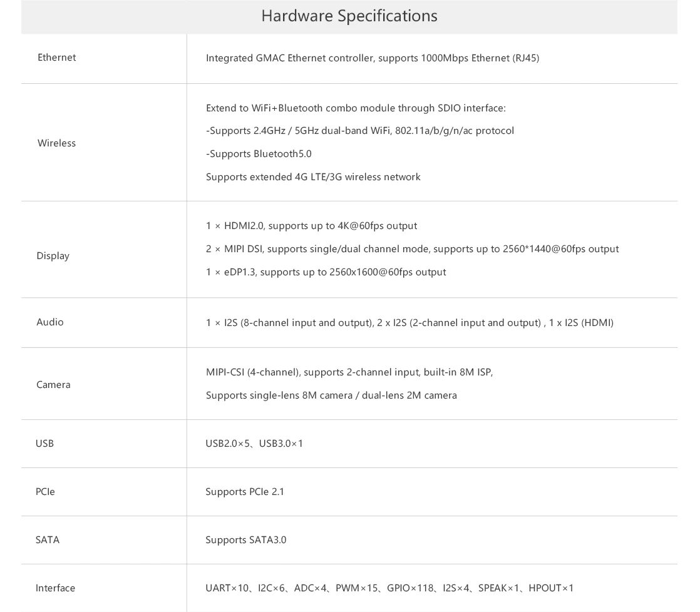Click the Audio row label
The image size is (700, 612).
coord(50,322)
